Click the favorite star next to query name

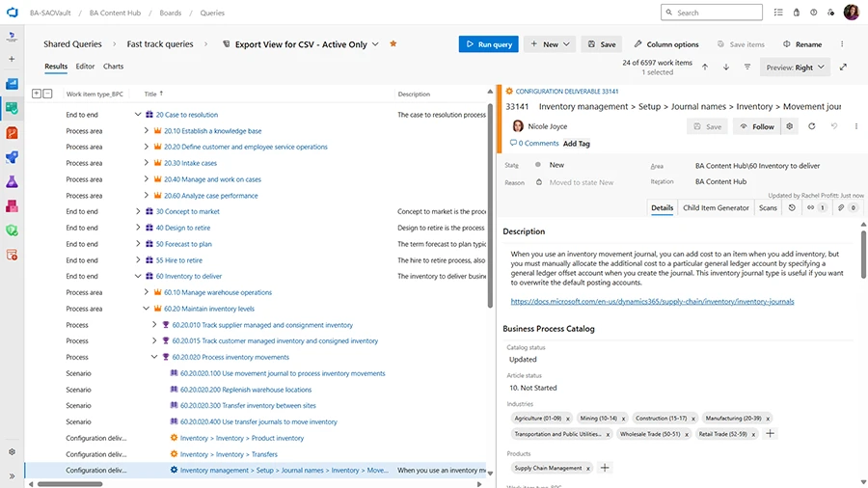393,44
